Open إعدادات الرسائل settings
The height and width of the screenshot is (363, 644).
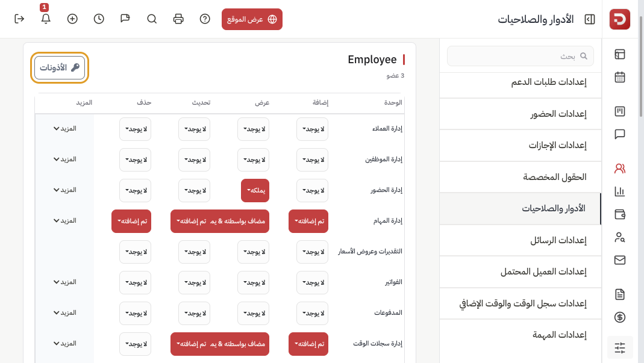point(520,240)
